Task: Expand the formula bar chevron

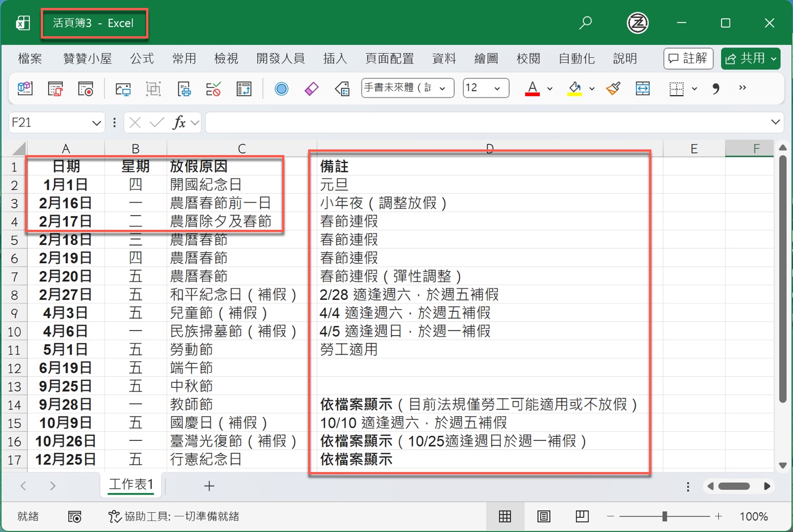Action: tap(775, 122)
